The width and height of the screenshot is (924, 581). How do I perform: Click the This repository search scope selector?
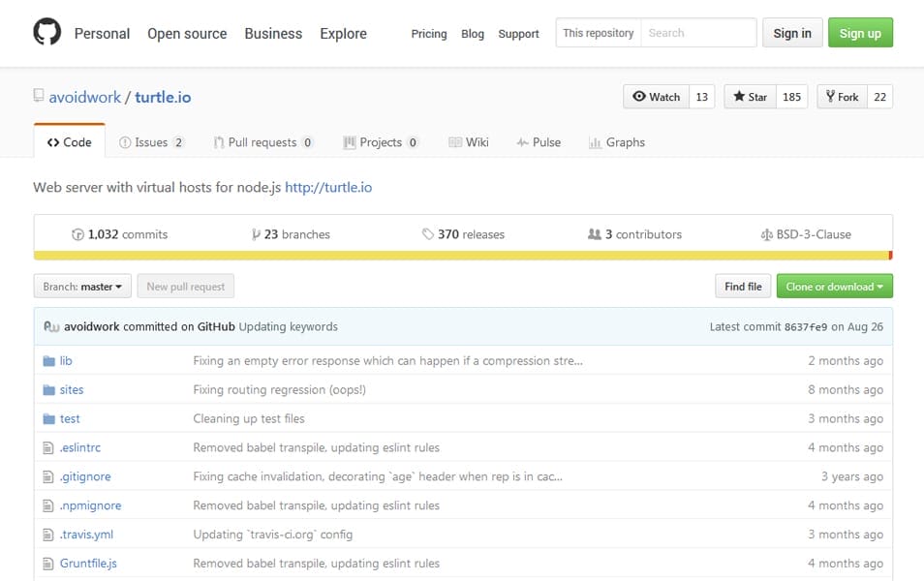(598, 33)
